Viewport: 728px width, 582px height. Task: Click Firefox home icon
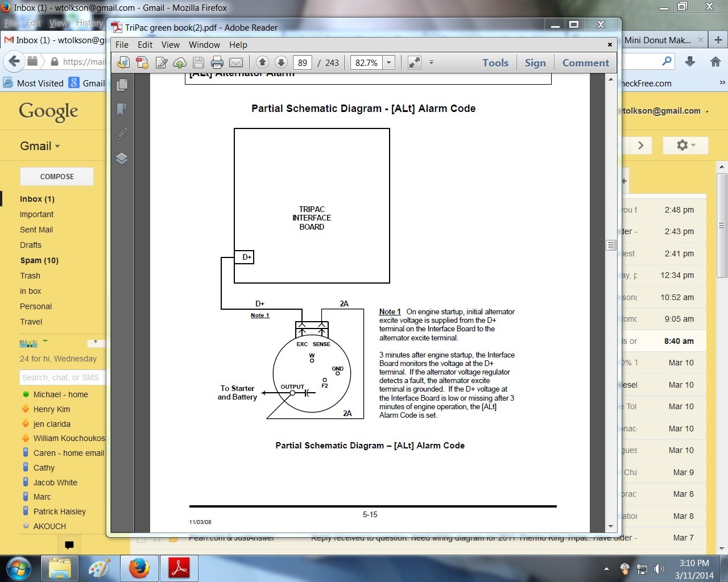coord(715,61)
